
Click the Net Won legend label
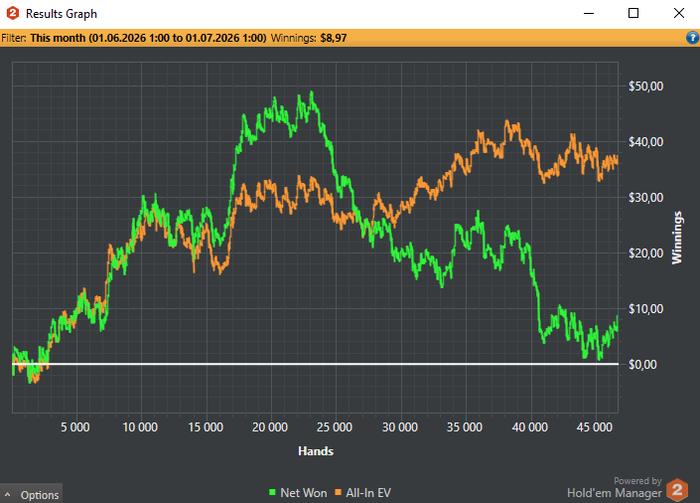(304, 493)
